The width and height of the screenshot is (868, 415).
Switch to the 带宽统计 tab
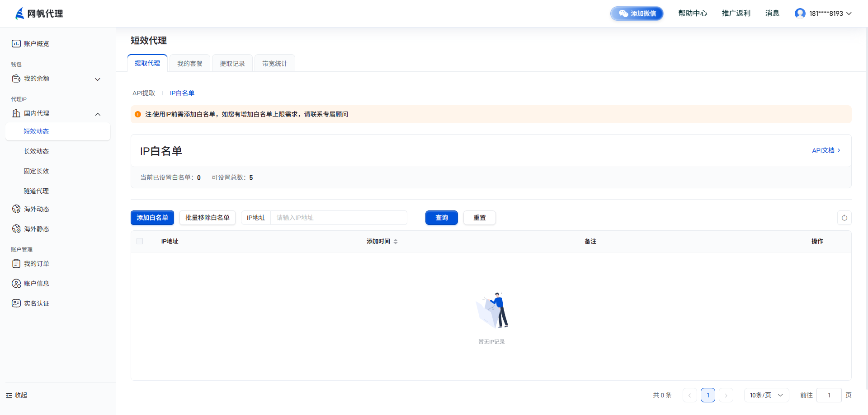point(275,64)
